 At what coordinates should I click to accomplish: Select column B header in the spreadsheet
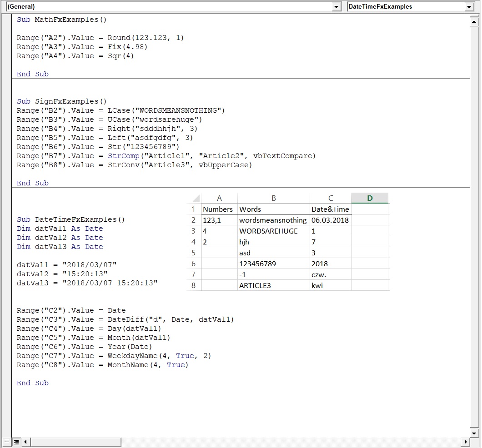(x=273, y=198)
